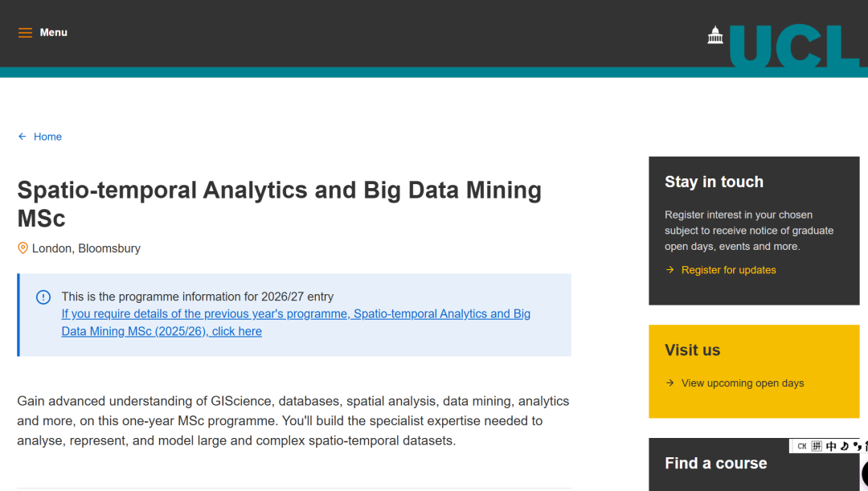Open the CH input language selector
Viewport: 868px width, 491px height.
pos(801,446)
